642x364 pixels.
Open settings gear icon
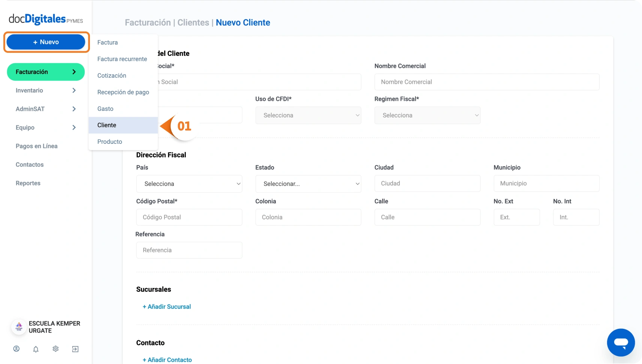pyautogui.click(x=55, y=349)
